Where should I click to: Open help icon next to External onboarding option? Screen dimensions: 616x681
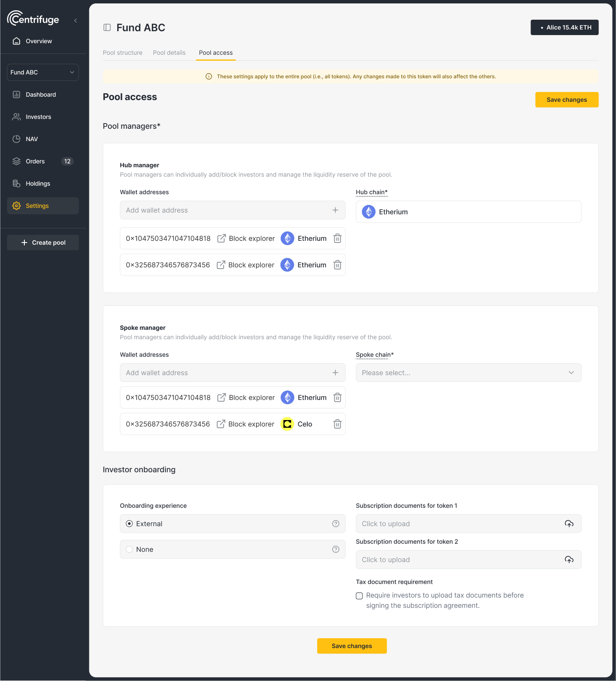(x=336, y=524)
